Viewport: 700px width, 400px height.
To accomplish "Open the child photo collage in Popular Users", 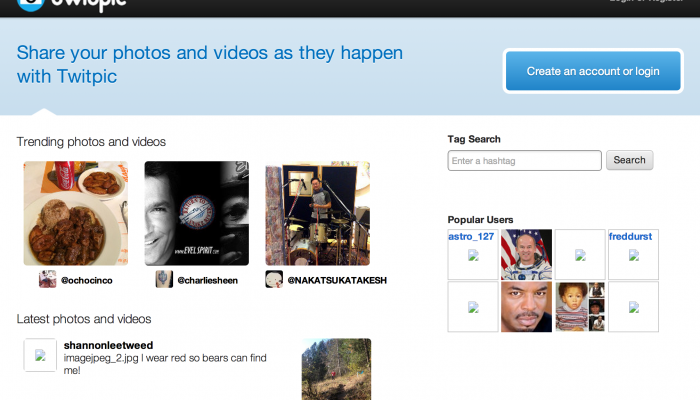I will 580,307.
